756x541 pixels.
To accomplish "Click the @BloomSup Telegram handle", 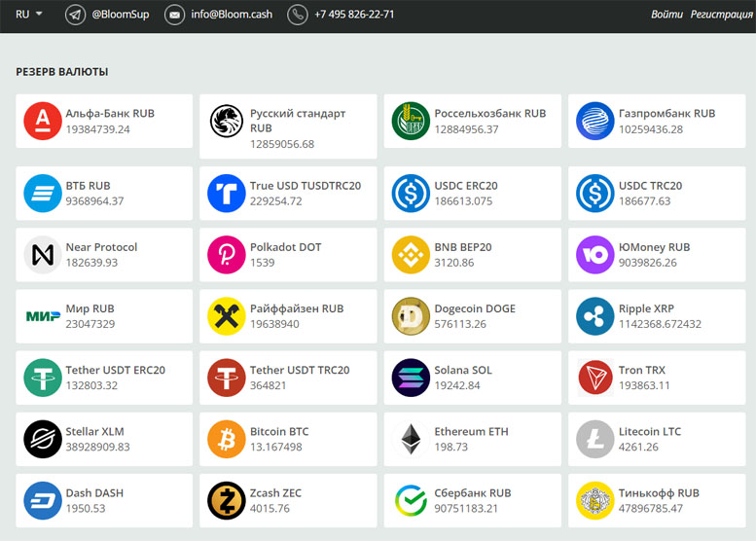I will [x=121, y=15].
